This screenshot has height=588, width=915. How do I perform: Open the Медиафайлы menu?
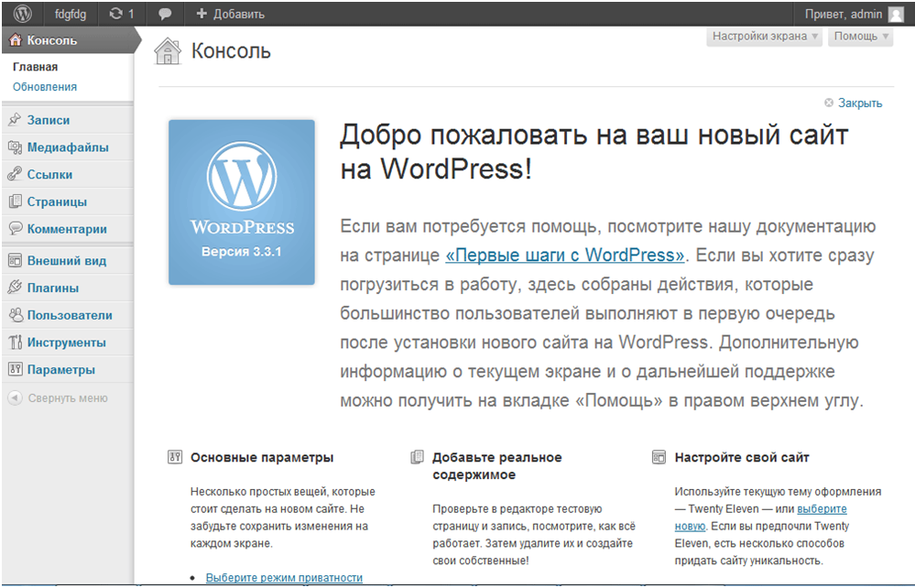tap(68, 147)
